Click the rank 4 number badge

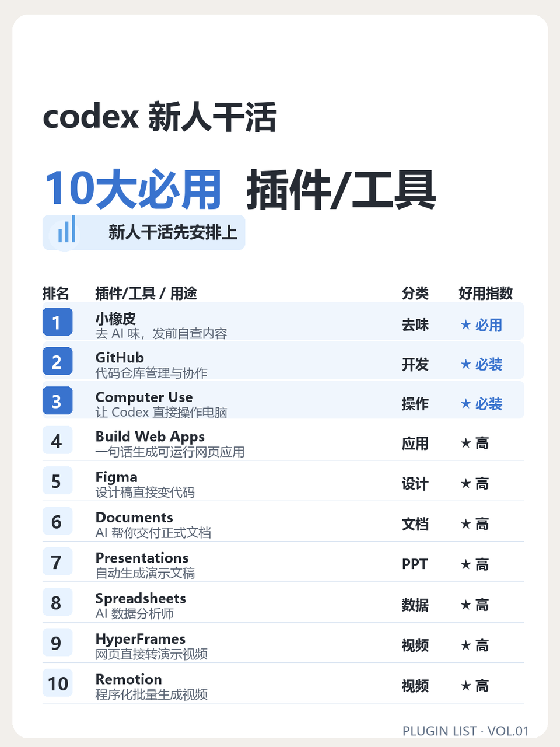tap(57, 441)
